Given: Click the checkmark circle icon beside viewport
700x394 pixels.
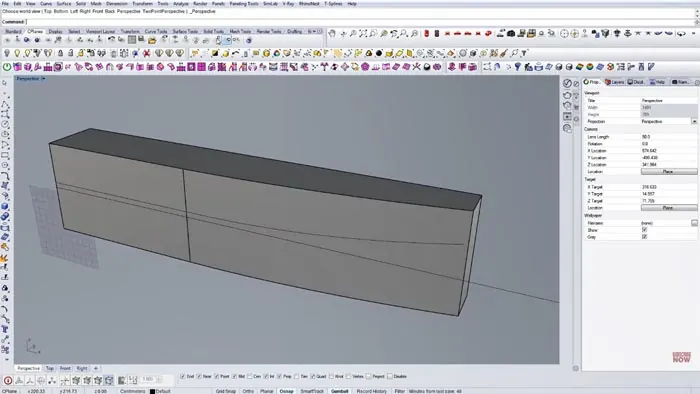Looking at the screenshot, I should pos(567,83).
